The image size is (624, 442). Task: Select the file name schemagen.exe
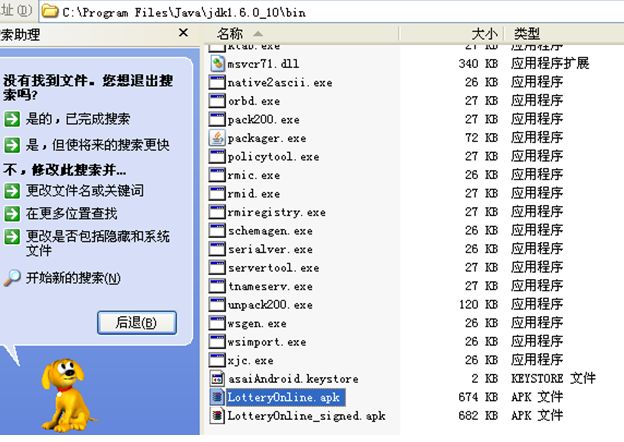pyautogui.click(x=270, y=231)
